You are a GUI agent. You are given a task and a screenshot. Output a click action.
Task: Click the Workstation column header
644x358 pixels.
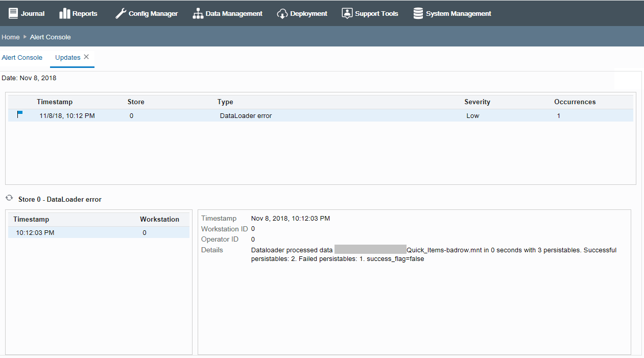(160, 219)
